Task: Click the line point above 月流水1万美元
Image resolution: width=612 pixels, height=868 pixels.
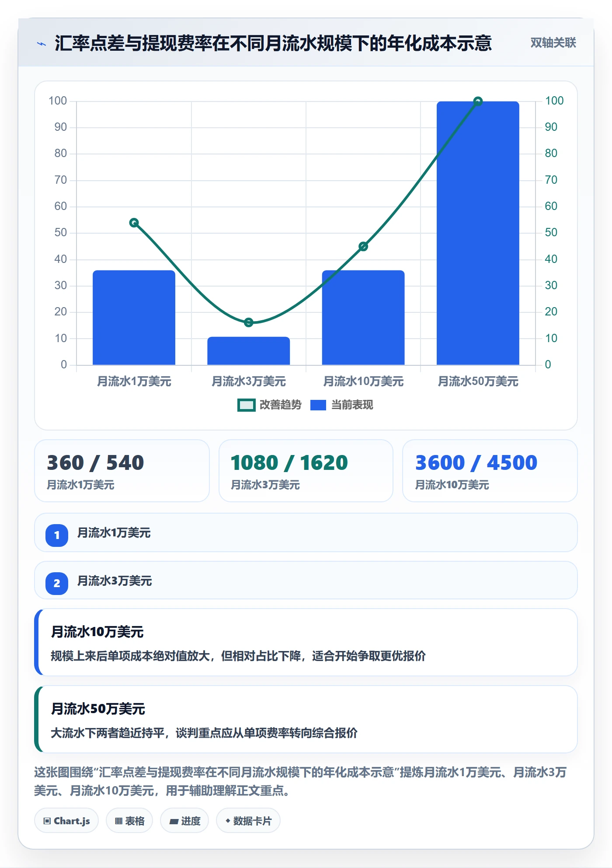Action: (x=134, y=223)
